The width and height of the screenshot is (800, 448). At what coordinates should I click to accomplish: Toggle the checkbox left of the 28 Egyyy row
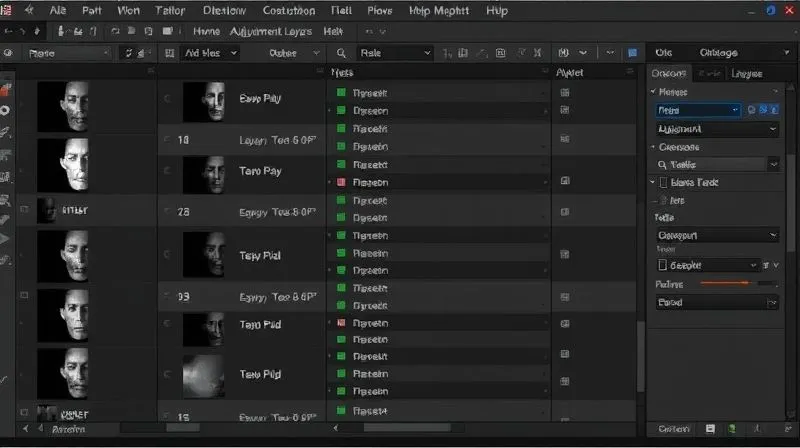point(24,209)
